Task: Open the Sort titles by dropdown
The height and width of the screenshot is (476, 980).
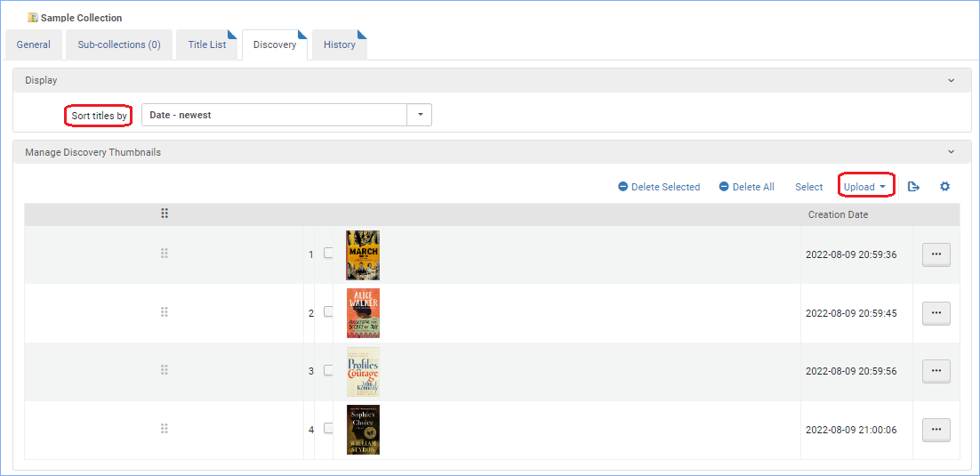Action: pyautogui.click(x=420, y=115)
